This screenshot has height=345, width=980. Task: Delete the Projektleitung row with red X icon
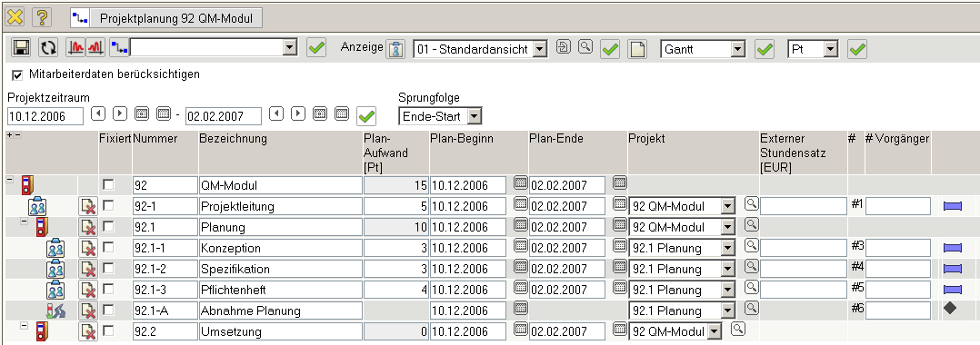point(88,206)
